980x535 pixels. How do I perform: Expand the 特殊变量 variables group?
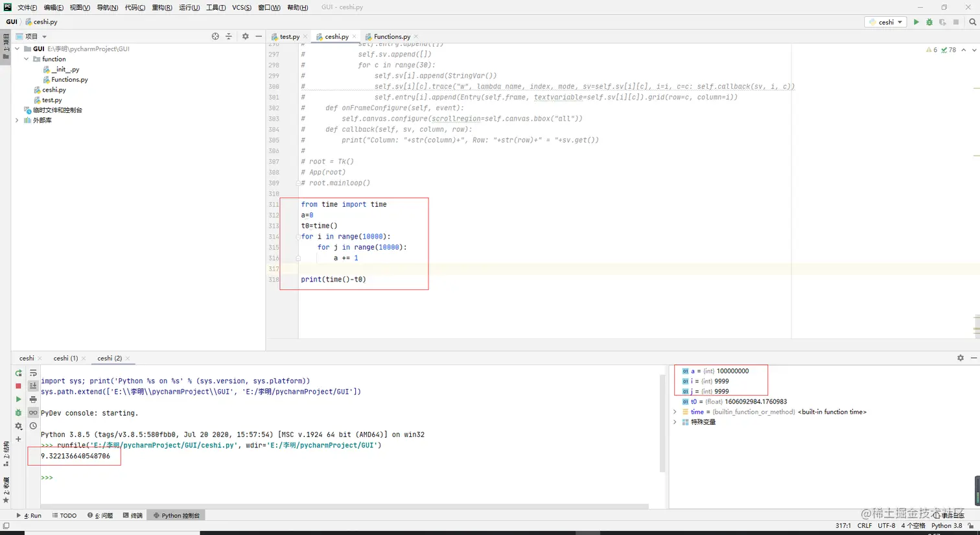click(x=675, y=422)
